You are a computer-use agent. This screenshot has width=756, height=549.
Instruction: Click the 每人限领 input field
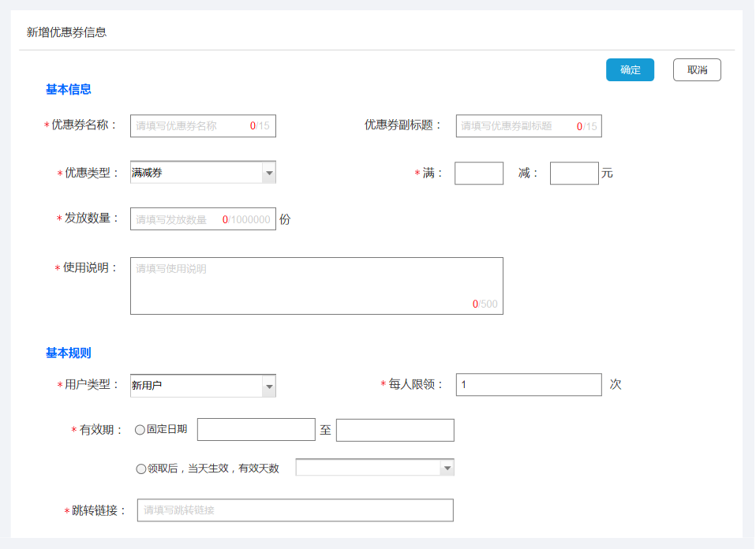529,385
